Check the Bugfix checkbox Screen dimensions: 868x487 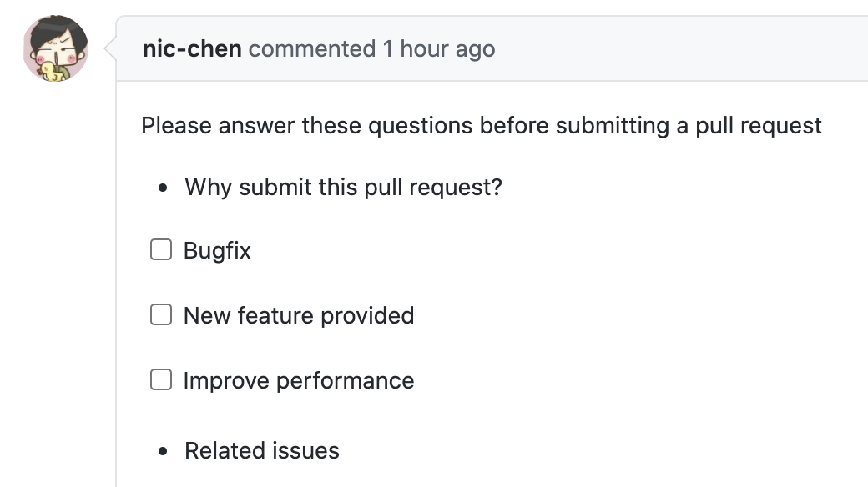pyautogui.click(x=161, y=249)
